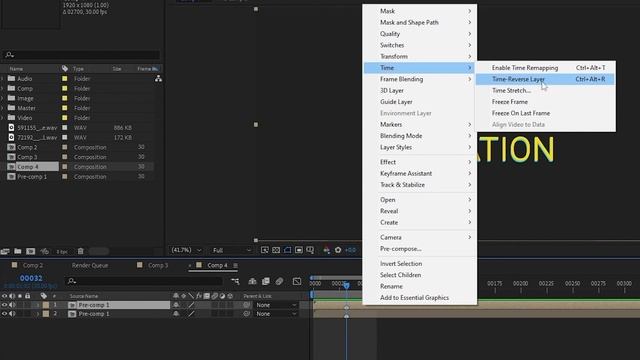This screenshot has height=360, width=640.
Task: Toggle shy switch for layer 1
Action: coord(176,305)
